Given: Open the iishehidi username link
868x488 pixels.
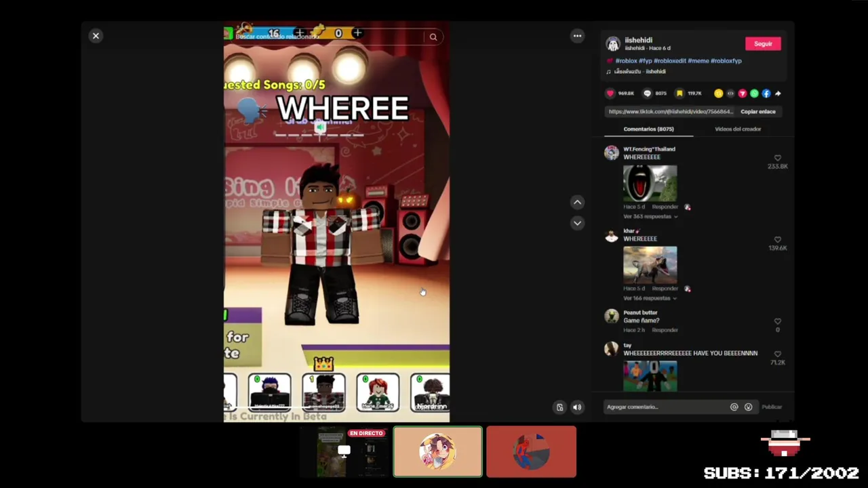Looking at the screenshot, I should (639, 41).
